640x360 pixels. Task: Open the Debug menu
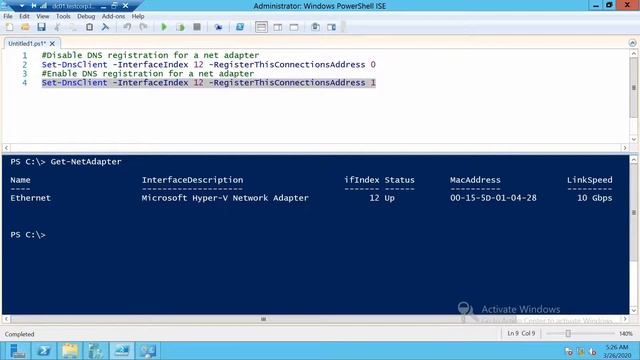[x=86, y=16]
